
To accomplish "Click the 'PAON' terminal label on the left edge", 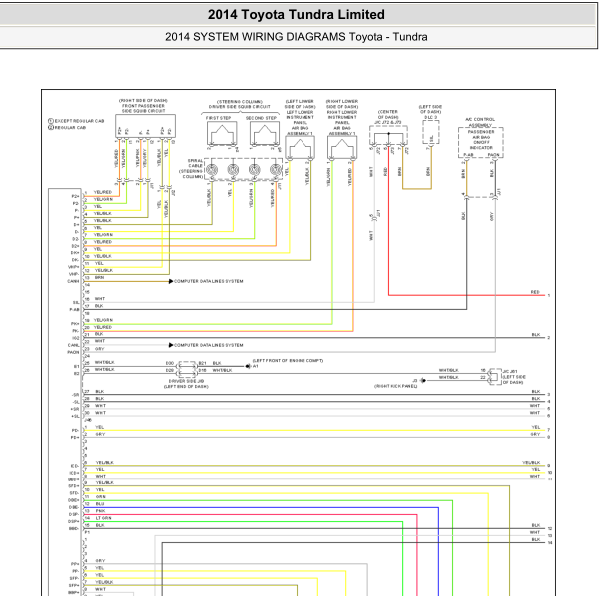I will pos(73,352).
